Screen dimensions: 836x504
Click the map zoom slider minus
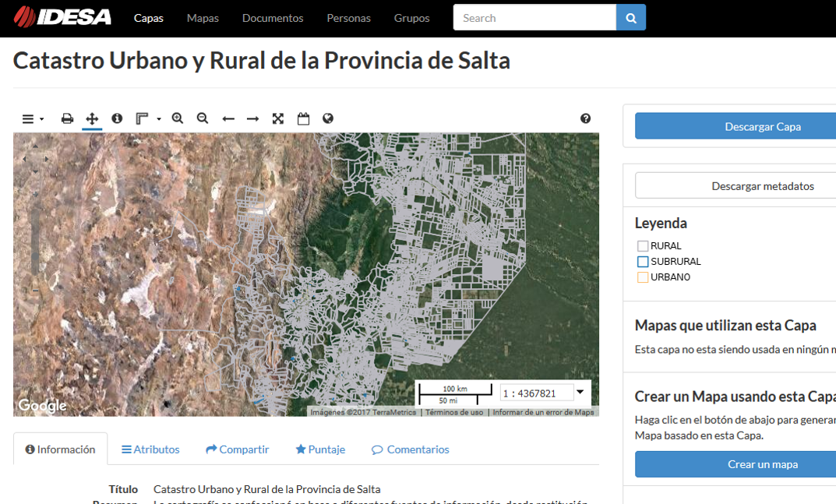coord(35,291)
